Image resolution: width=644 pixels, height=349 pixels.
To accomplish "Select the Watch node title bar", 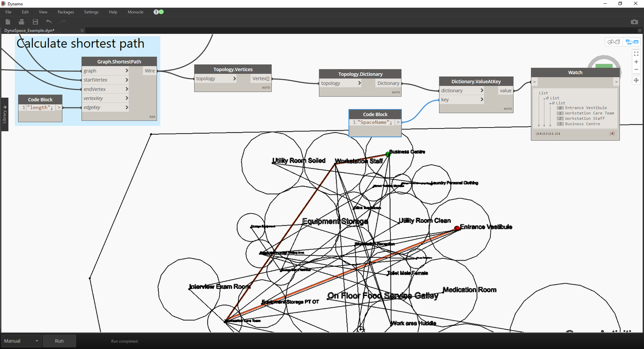I will (575, 72).
